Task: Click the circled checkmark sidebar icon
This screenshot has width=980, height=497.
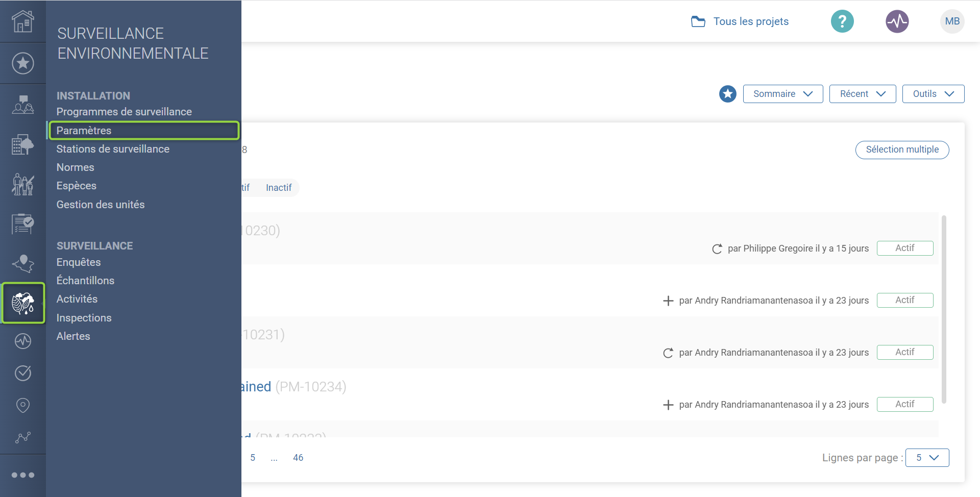Action: 23,373
